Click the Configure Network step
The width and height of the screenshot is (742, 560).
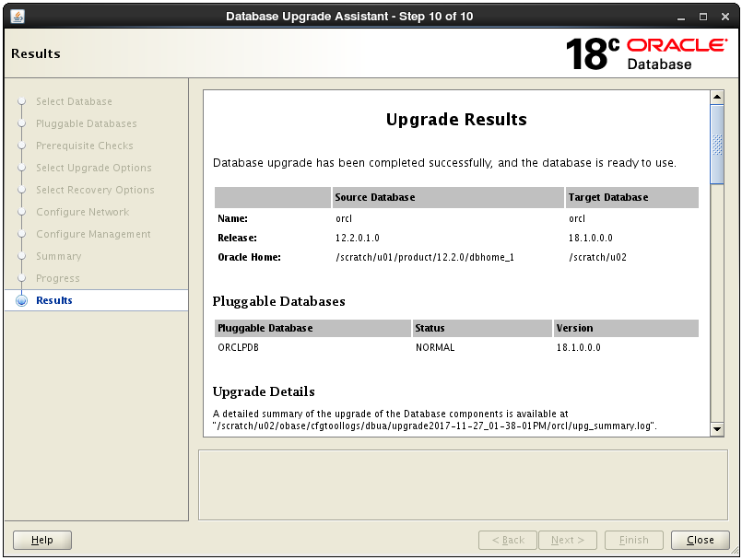83,212
